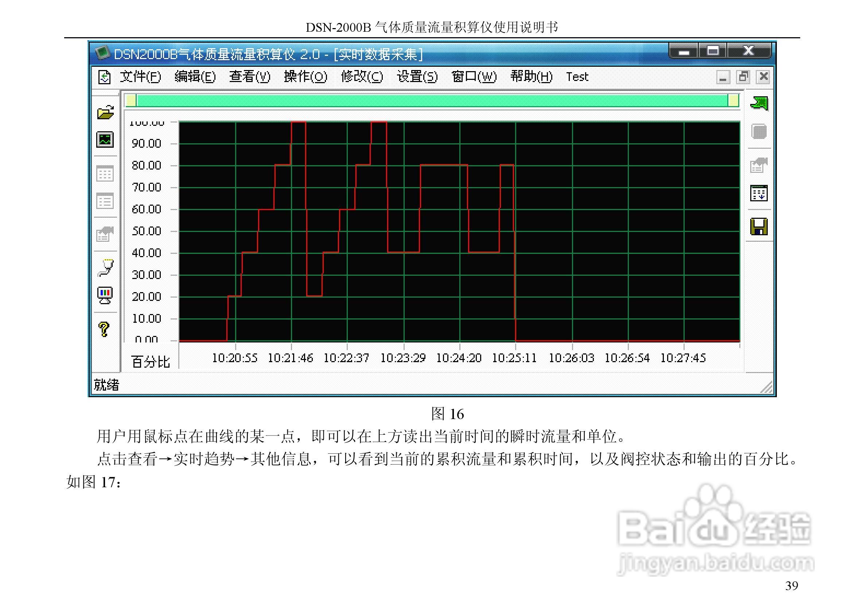Click the table download arrow icon
The image size is (868, 612).
pos(759,193)
